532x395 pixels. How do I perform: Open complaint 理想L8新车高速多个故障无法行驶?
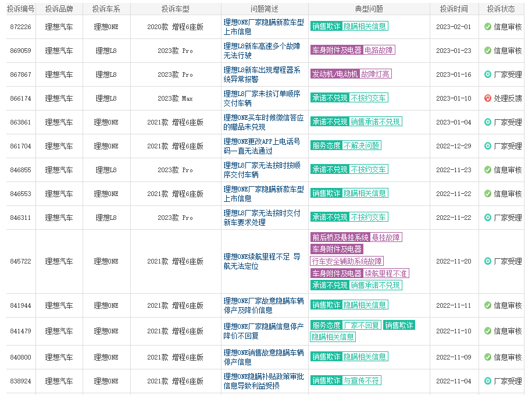(262, 51)
